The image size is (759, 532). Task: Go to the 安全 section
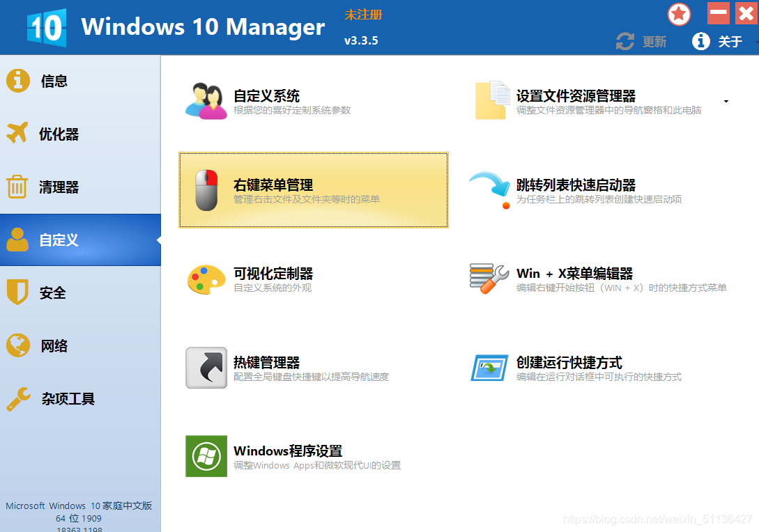click(x=80, y=292)
